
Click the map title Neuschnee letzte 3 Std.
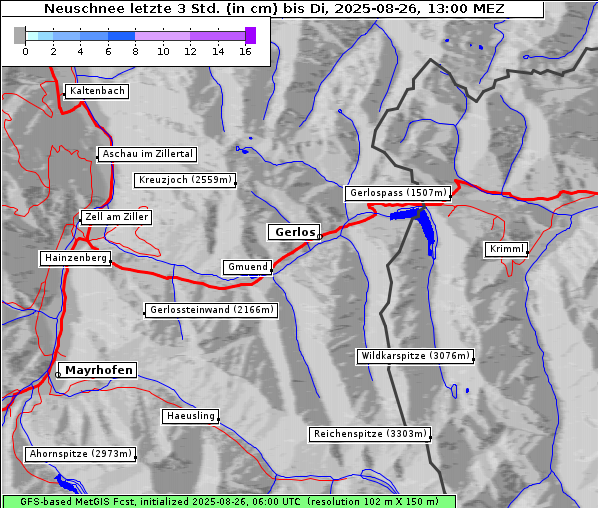(274, 8)
